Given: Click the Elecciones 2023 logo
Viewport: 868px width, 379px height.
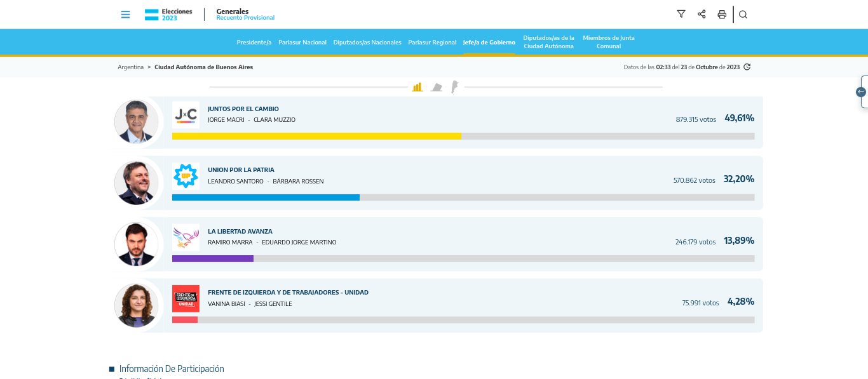Looking at the screenshot, I should (x=168, y=15).
